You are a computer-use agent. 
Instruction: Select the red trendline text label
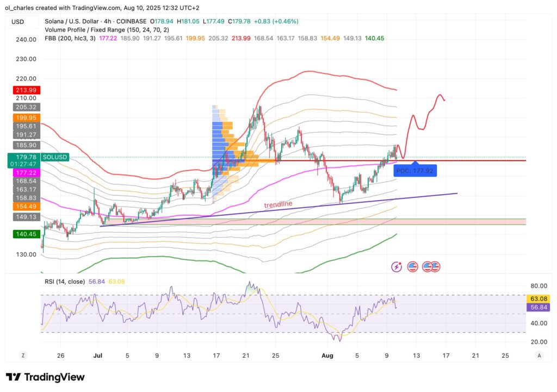tap(278, 204)
